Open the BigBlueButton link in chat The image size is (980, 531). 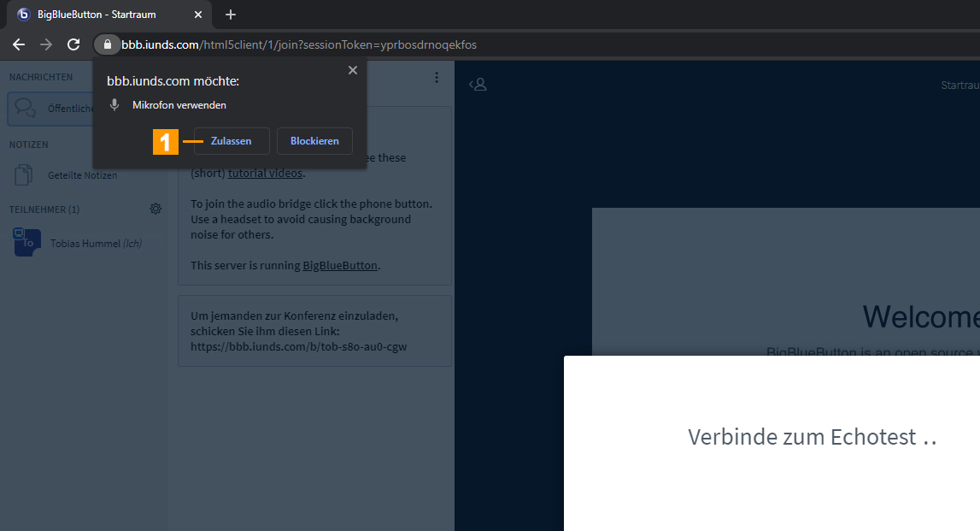[x=340, y=265]
